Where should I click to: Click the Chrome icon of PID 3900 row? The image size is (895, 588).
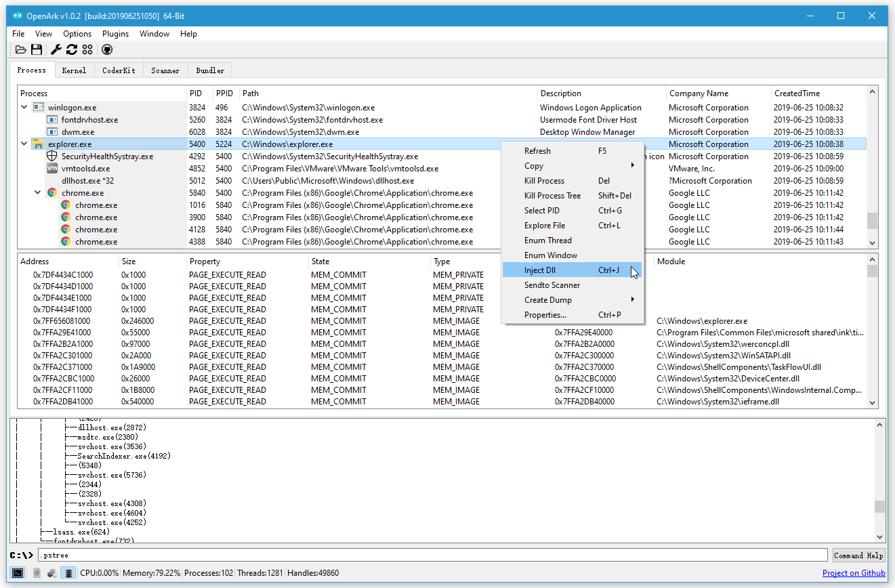coord(66,217)
